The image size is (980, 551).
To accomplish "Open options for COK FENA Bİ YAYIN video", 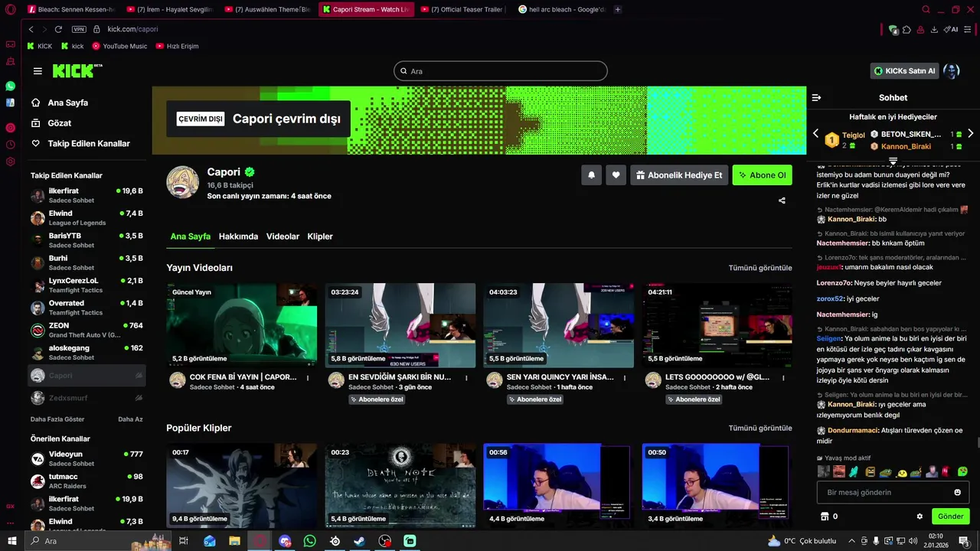I will coord(308,377).
